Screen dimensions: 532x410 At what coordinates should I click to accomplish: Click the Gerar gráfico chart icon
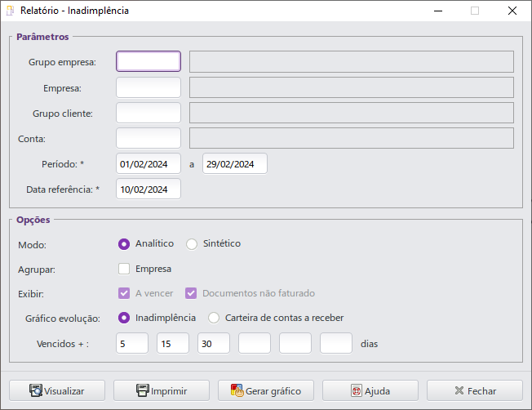point(237,390)
